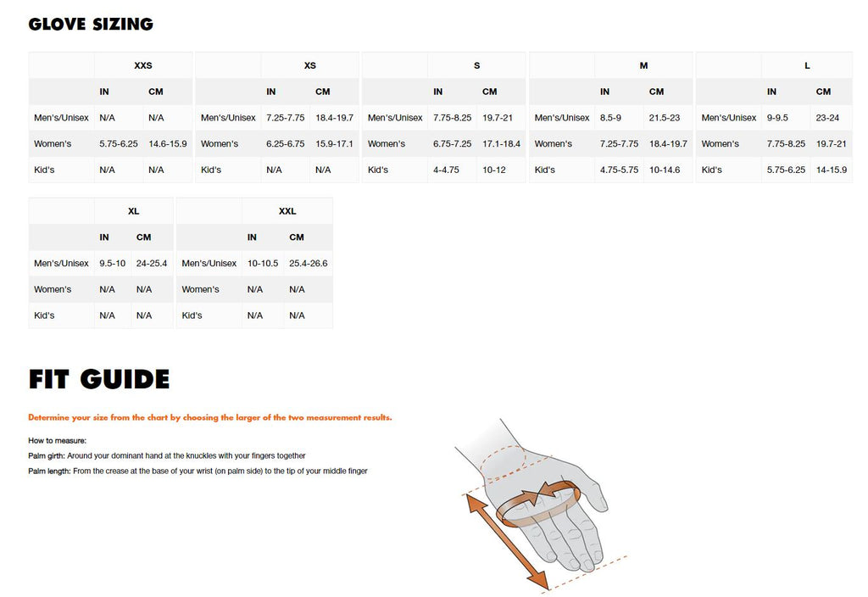Click the "How to measure:" text
Screen dimensions: 868x597
tap(58, 441)
